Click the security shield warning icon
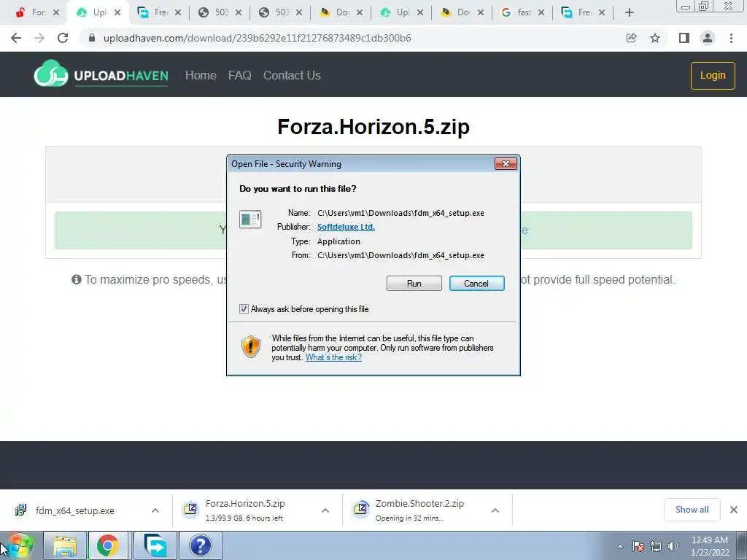Screen dimensions: 747x560 click(x=251, y=346)
